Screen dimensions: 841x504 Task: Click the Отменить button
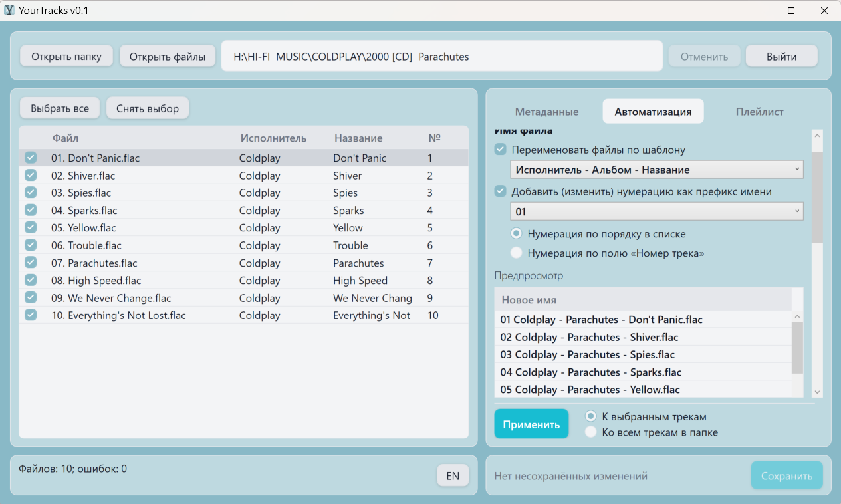(704, 57)
